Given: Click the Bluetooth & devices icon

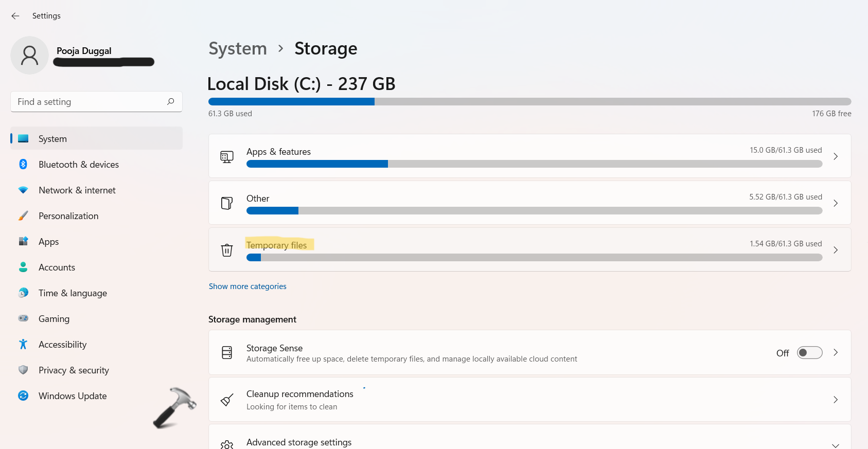Looking at the screenshot, I should tap(23, 164).
